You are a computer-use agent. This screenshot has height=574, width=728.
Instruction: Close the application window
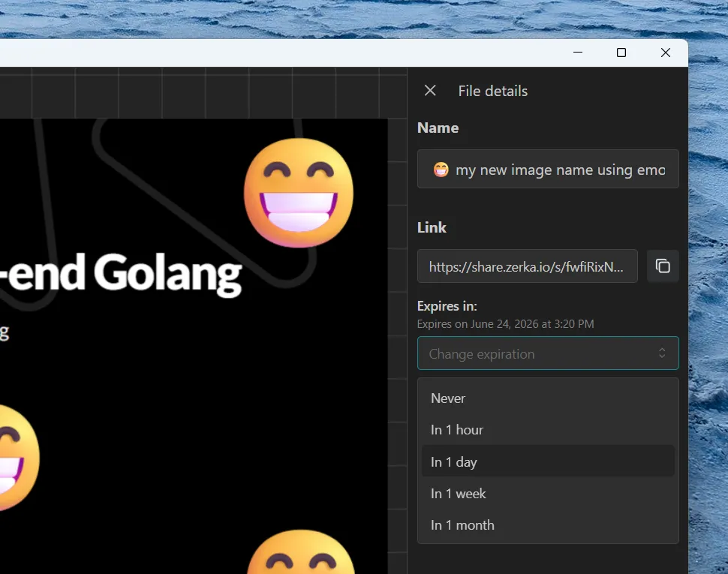665,53
